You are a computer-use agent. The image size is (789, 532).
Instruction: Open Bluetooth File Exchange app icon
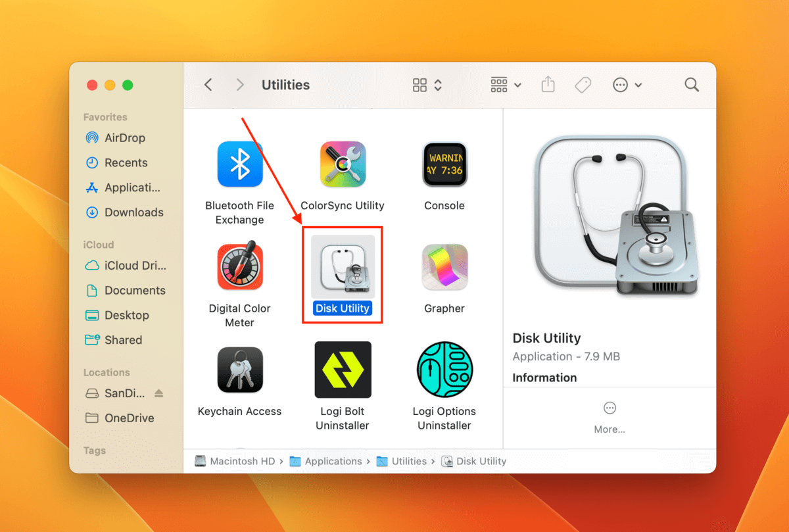pos(240,164)
